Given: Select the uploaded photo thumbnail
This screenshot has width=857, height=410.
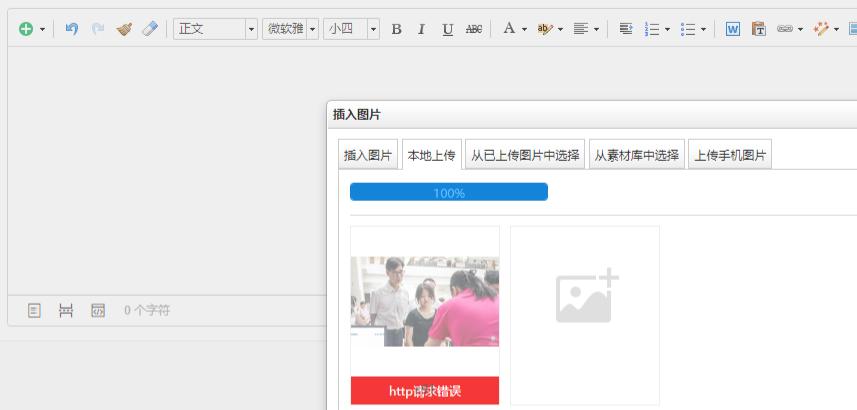Looking at the screenshot, I should tap(425, 301).
